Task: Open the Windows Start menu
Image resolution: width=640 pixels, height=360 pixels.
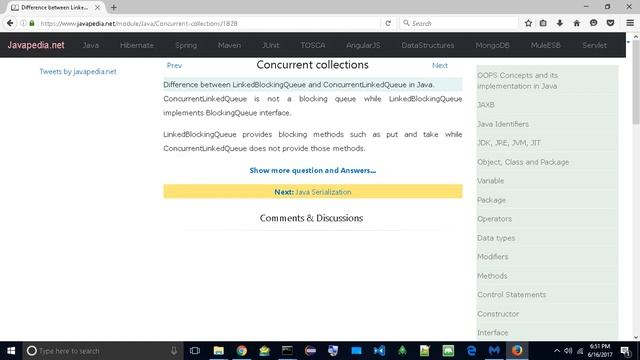Action: (x=11, y=351)
